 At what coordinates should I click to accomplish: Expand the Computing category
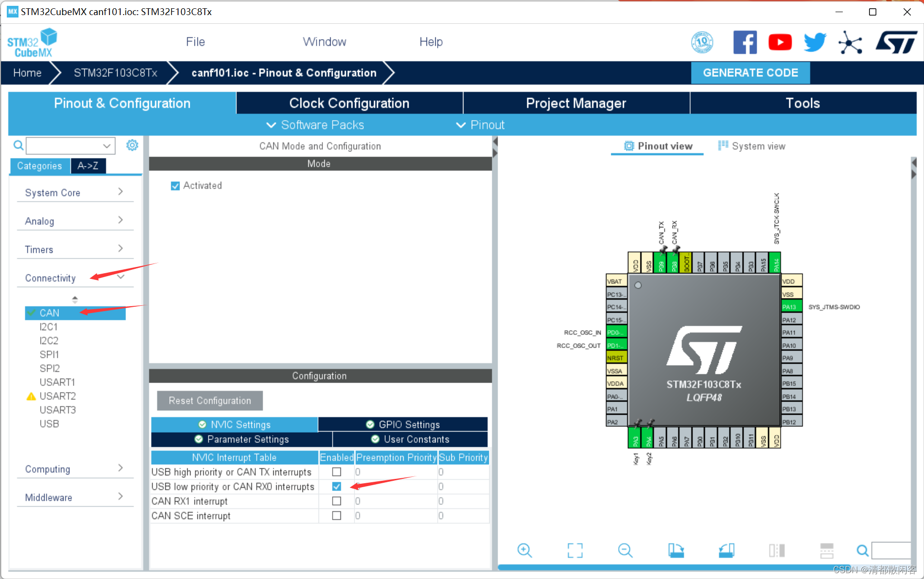click(x=75, y=469)
